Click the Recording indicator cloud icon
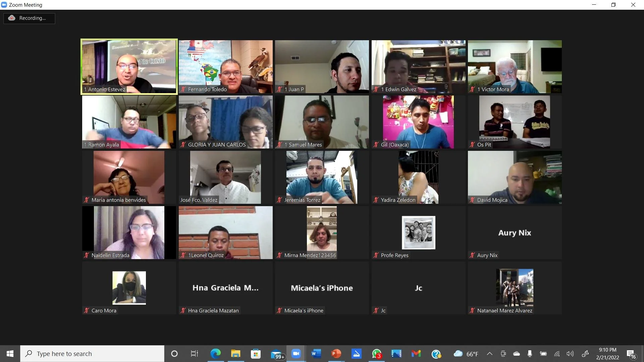Viewport: 644px width, 362px height. point(12,18)
